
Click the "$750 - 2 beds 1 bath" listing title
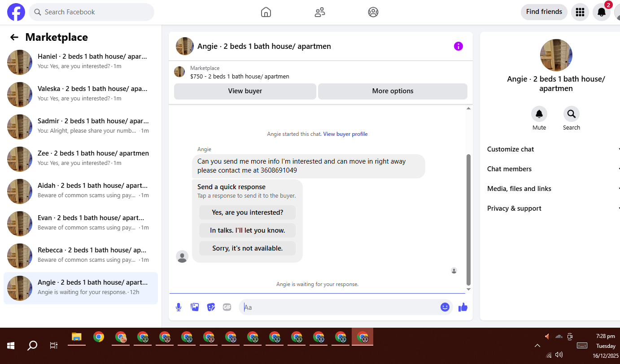[240, 77]
